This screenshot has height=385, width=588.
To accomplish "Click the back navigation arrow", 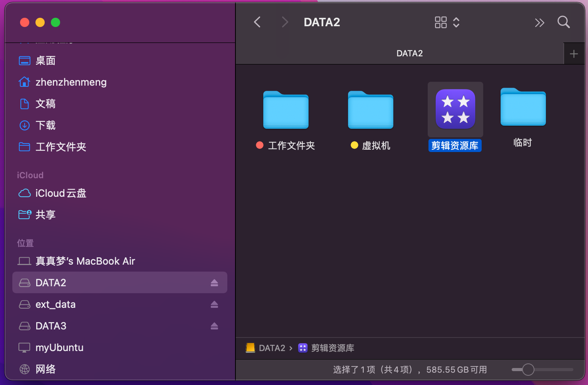I will coord(257,22).
